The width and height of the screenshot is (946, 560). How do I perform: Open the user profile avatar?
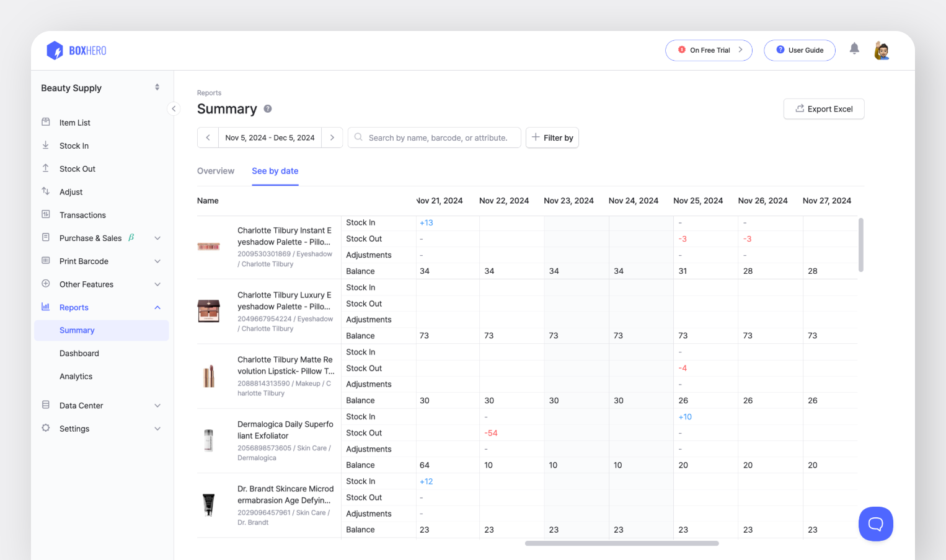pos(882,50)
